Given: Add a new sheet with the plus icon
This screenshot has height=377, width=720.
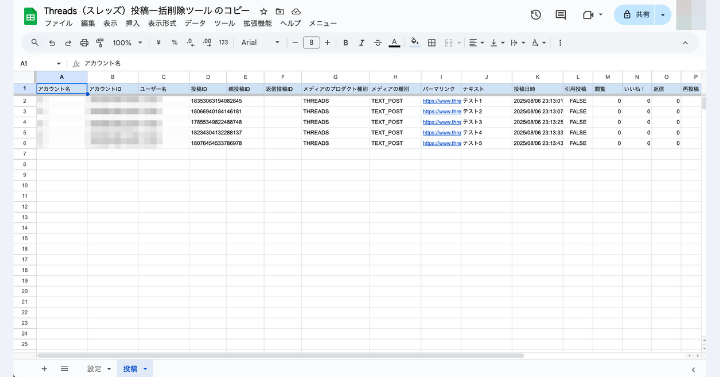Looking at the screenshot, I should pyautogui.click(x=44, y=369).
